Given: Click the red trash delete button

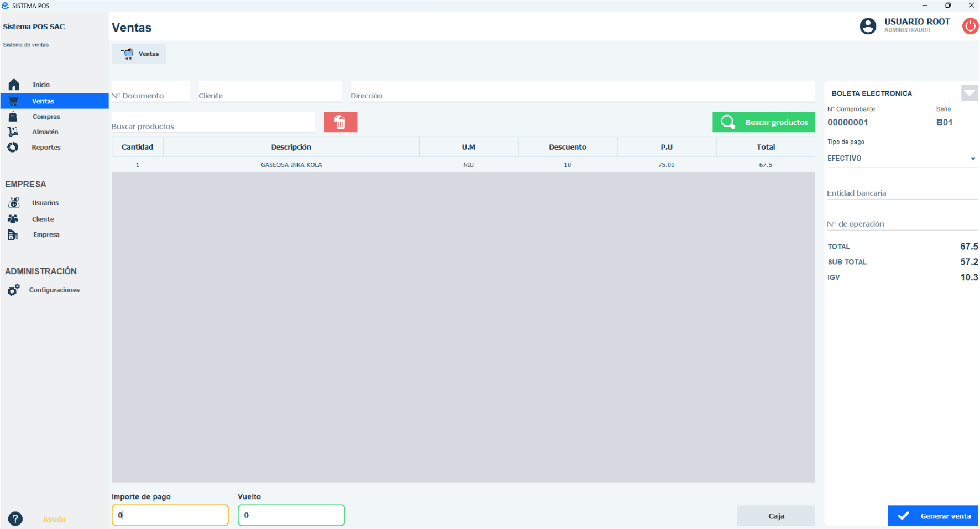Looking at the screenshot, I should point(340,122).
